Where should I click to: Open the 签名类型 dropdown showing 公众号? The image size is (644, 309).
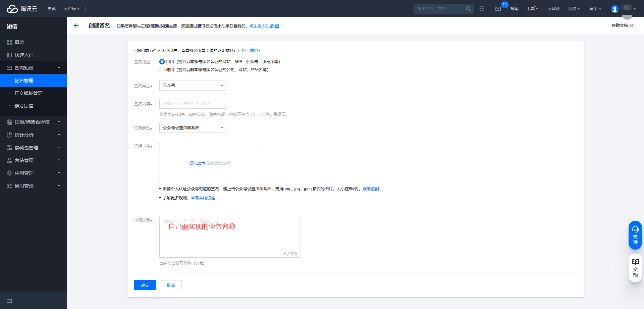(193, 86)
